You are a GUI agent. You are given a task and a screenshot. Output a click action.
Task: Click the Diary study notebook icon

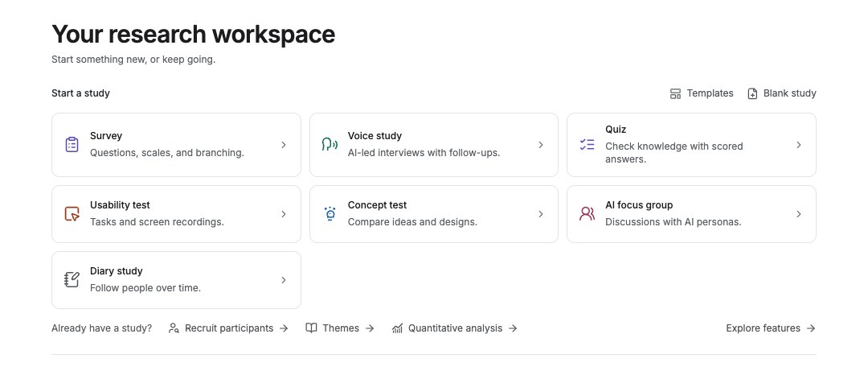point(72,280)
